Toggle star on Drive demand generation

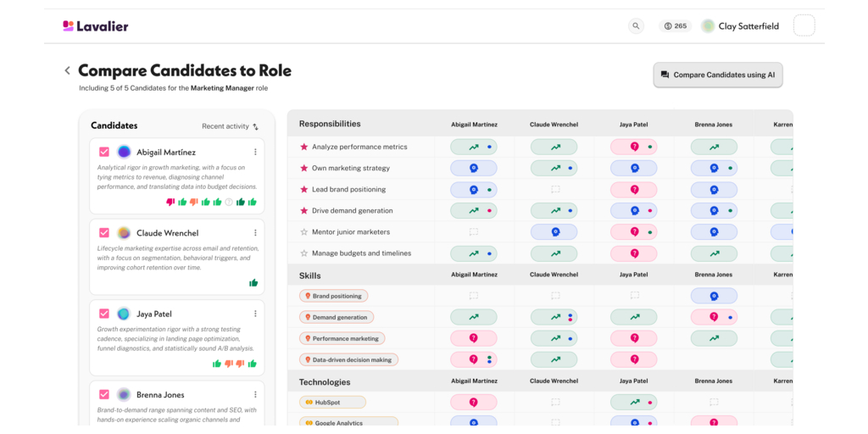[x=303, y=210]
